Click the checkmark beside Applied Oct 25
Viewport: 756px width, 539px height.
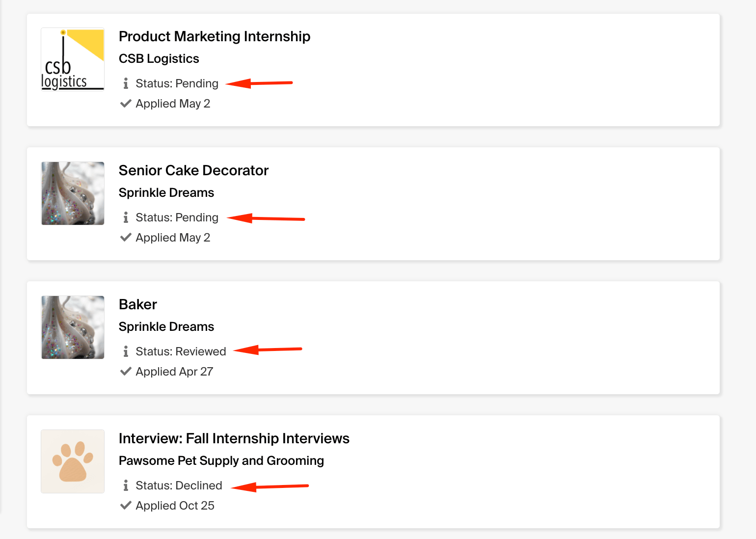pyautogui.click(x=126, y=505)
